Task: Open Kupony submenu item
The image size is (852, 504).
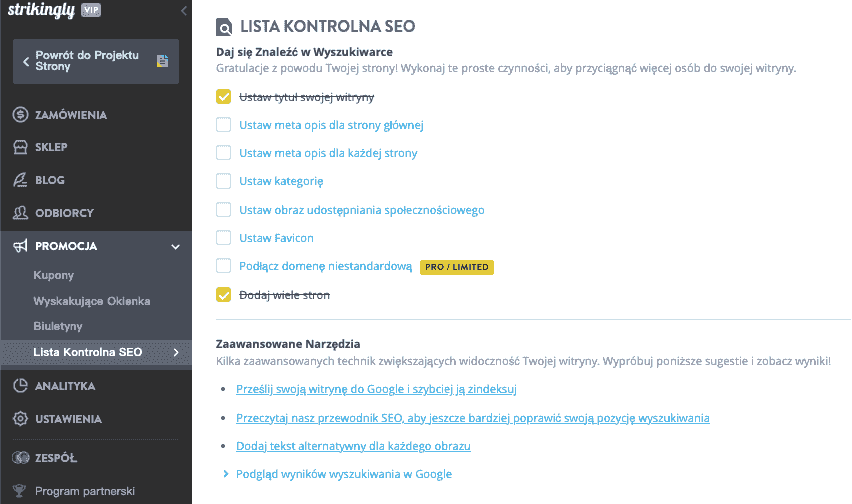Action: 53,275
